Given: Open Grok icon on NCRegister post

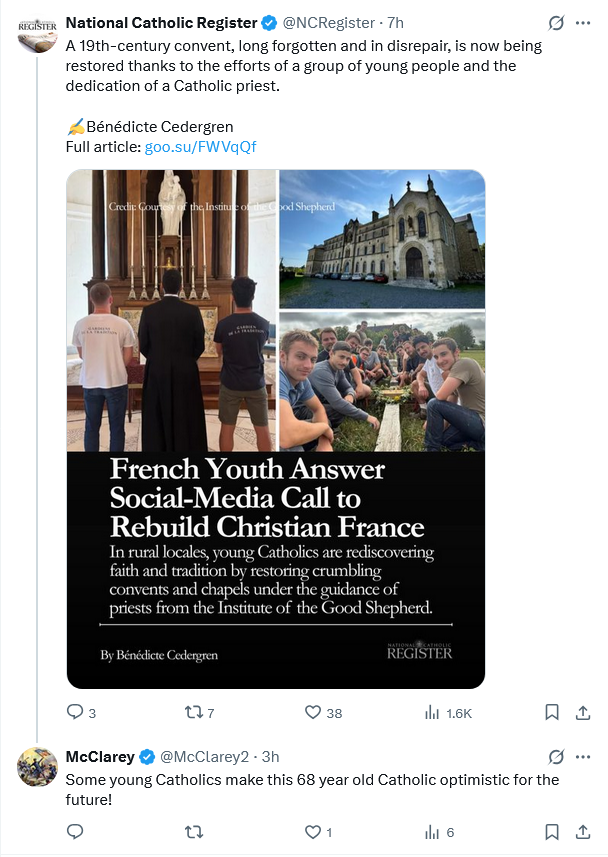Looking at the screenshot, I should point(556,22).
